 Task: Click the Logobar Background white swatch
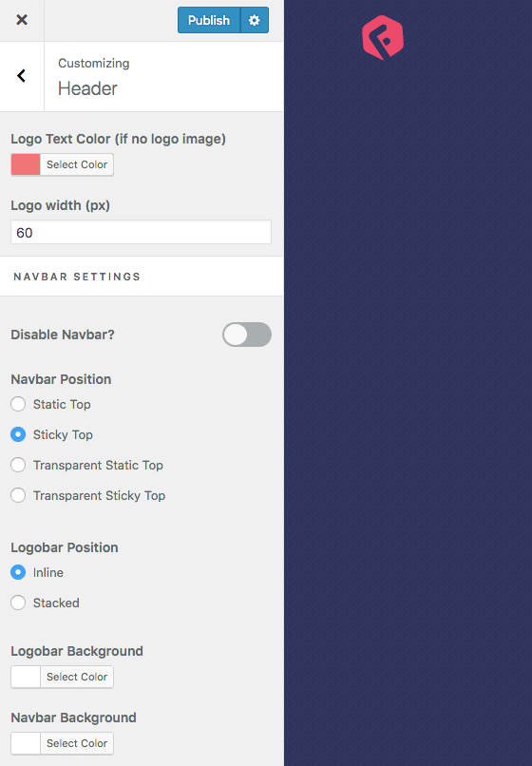tap(26, 677)
